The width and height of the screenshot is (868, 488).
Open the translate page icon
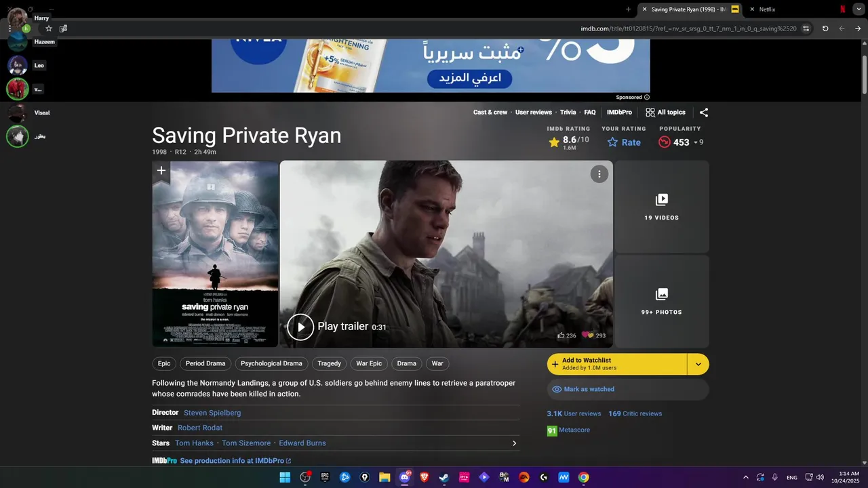click(x=63, y=28)
